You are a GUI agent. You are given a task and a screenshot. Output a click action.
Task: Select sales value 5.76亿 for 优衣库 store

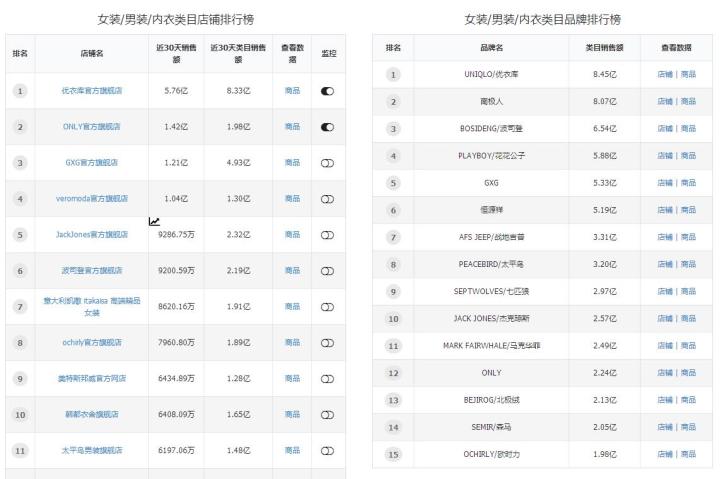176,90
